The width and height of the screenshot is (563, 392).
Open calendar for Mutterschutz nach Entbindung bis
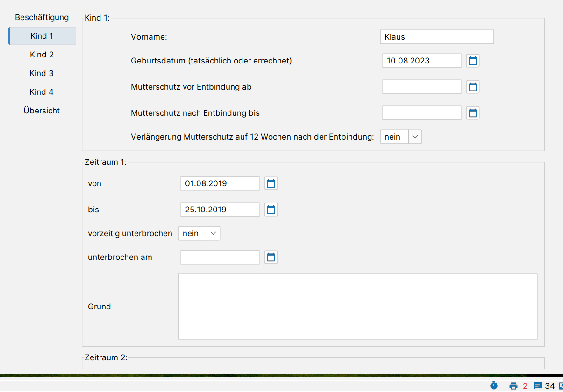coord(473,113)
